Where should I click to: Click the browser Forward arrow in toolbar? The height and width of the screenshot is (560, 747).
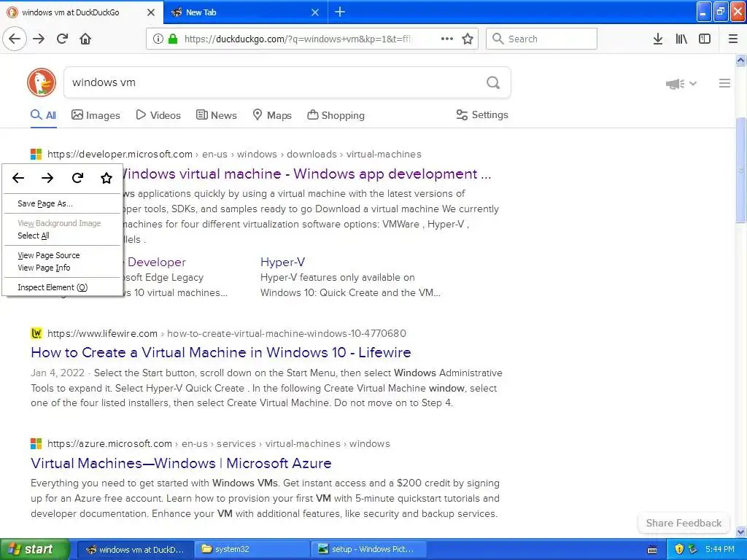pos(39,39)
